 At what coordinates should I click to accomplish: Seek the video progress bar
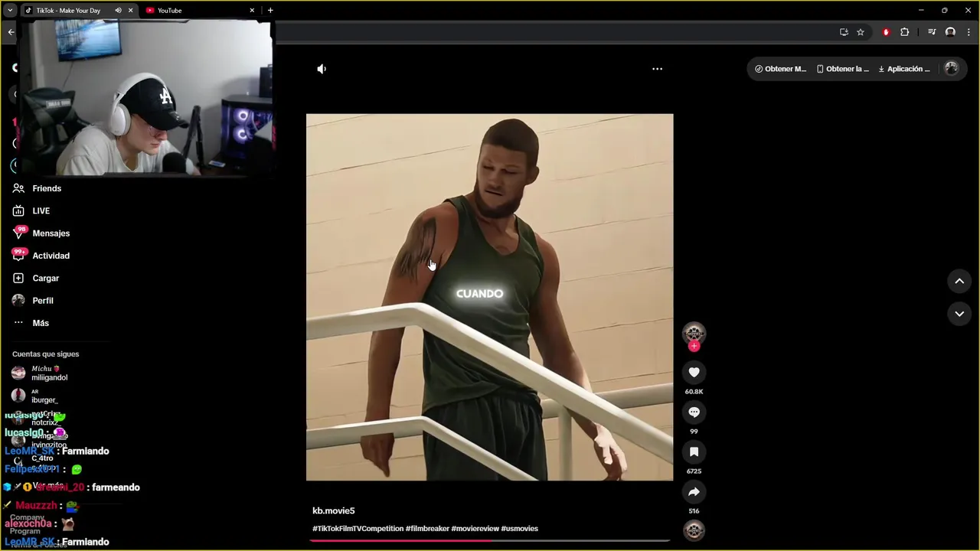[x=490, y=540]
